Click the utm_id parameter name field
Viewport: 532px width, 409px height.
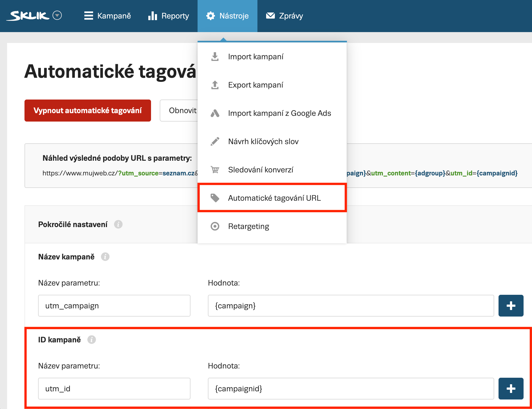[114, 389]
